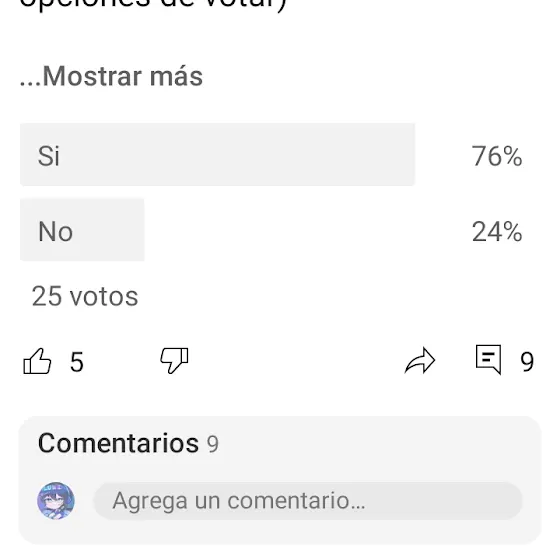Open the Comentarios section header
The width and height of the screenshot is (560, 560).
point(118,443)
